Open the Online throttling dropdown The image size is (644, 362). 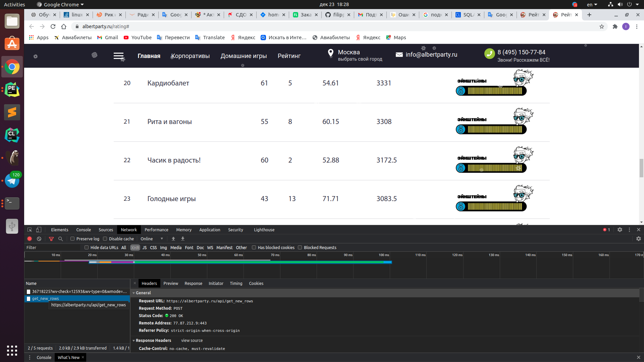point(152,239)
